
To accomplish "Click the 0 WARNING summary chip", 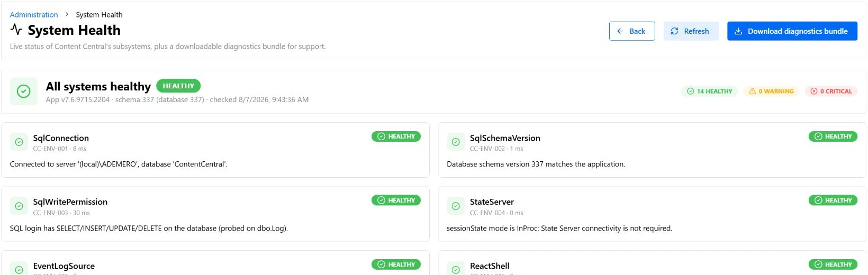I will point(771,91).
